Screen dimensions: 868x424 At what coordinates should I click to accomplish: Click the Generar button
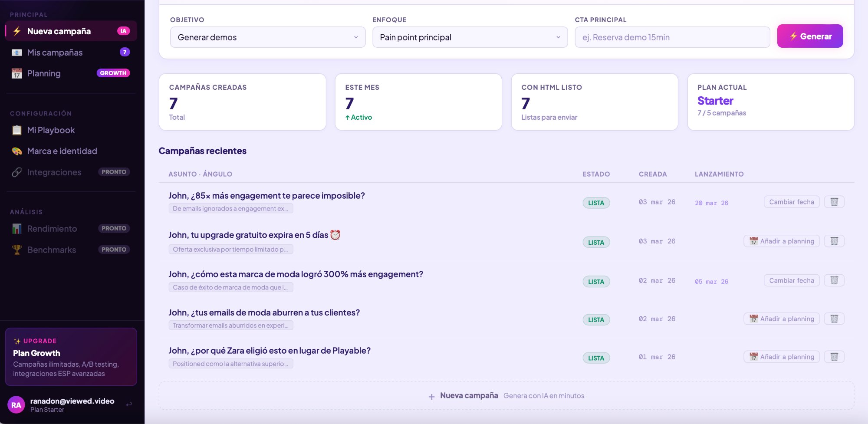pos(810,36)
